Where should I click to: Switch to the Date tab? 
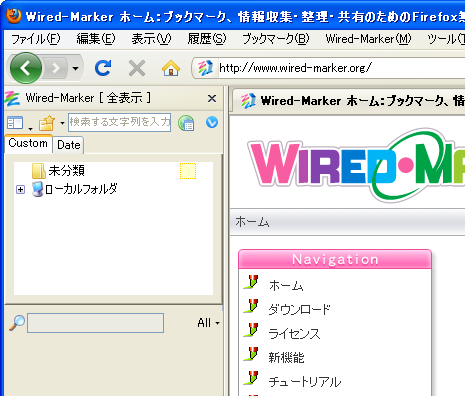pos(69,145)
